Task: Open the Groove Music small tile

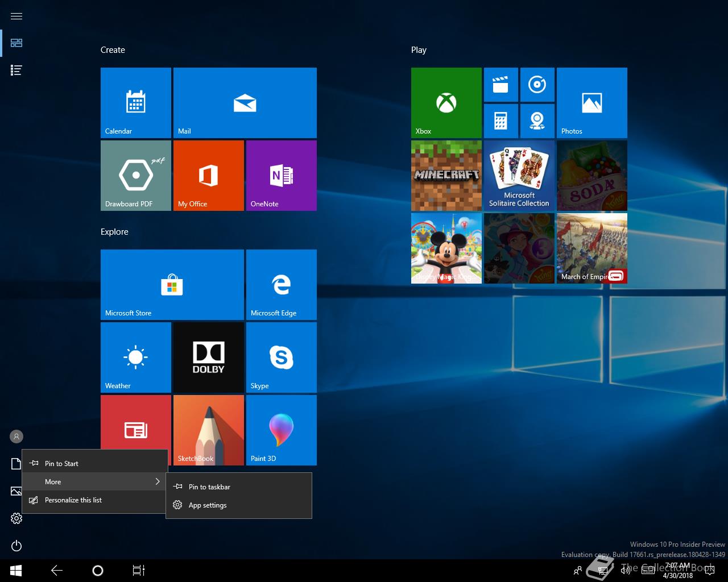Action: (x=537, y=85)
